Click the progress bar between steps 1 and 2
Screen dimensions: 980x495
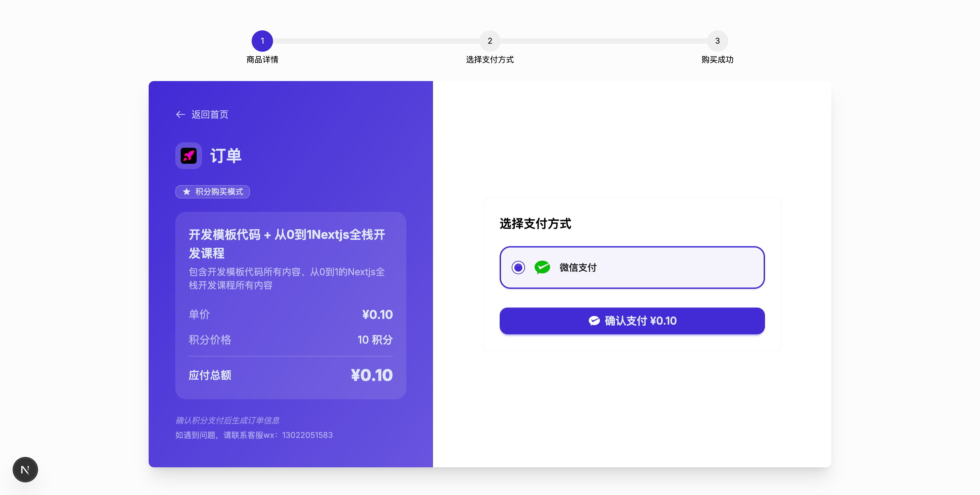[376, 41]
